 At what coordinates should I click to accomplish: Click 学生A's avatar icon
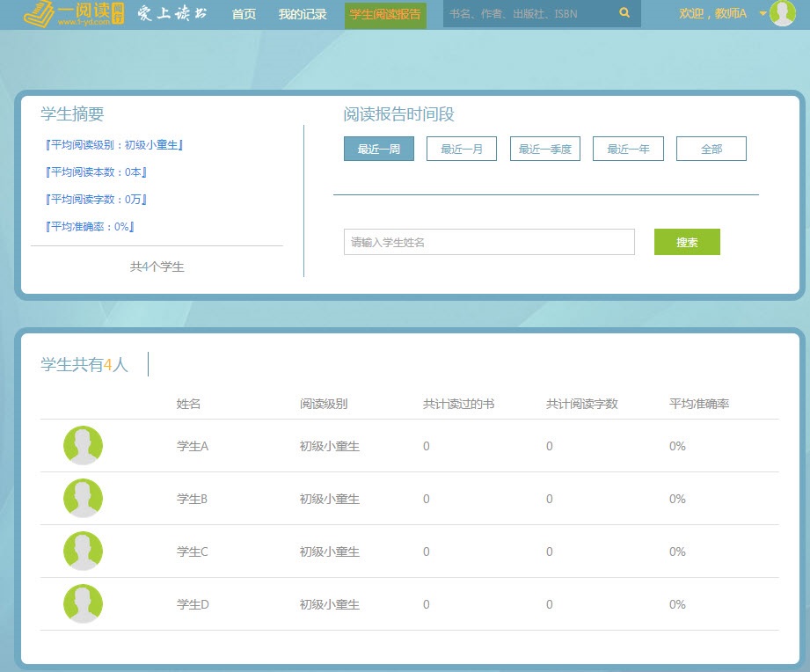coord(83,446)
